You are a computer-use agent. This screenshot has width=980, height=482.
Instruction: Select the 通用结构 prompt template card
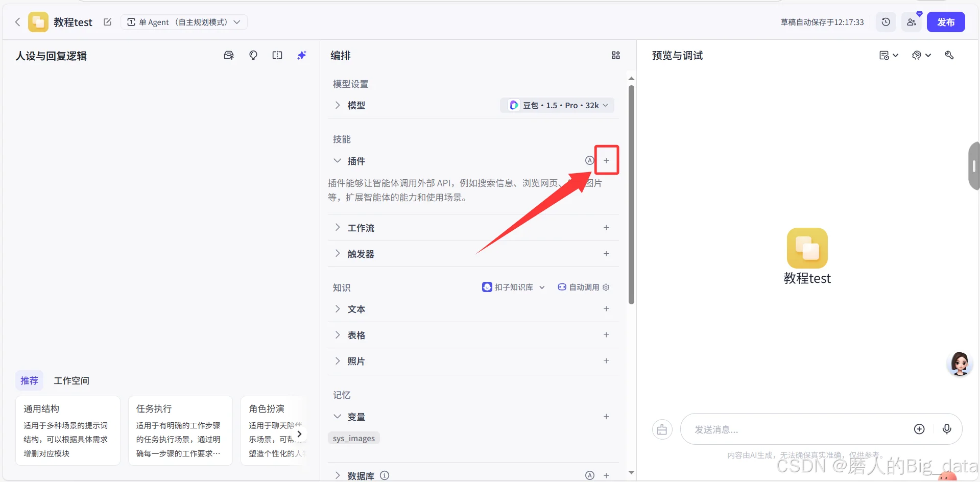[x=68, y=430]
